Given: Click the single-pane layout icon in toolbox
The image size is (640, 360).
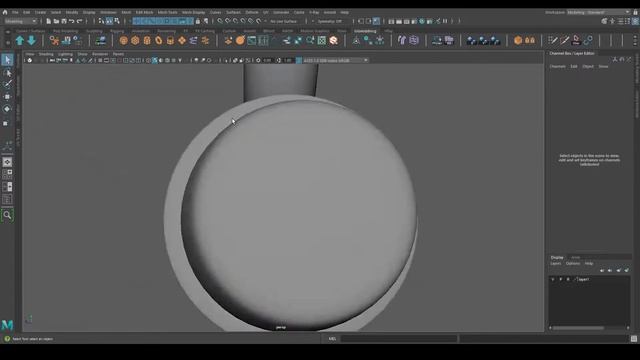Looking at the screenshot, I should [x=7, y=162].
